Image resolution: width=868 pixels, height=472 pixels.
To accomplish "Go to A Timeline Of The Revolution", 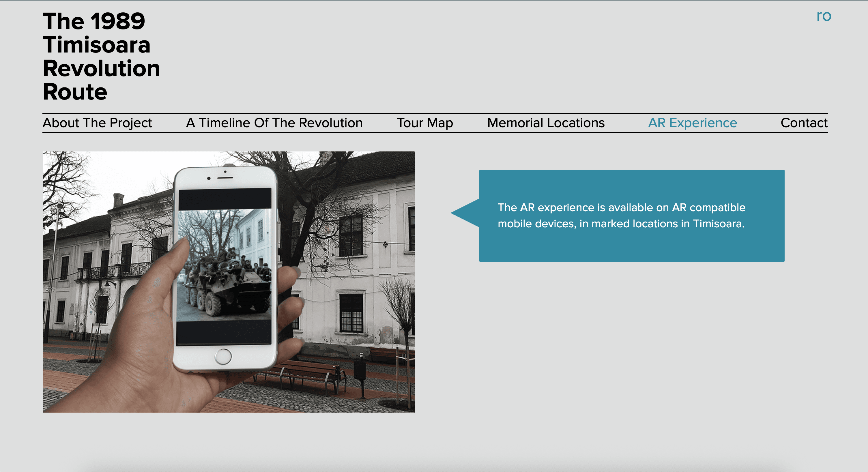I will (x=274, y=123).
